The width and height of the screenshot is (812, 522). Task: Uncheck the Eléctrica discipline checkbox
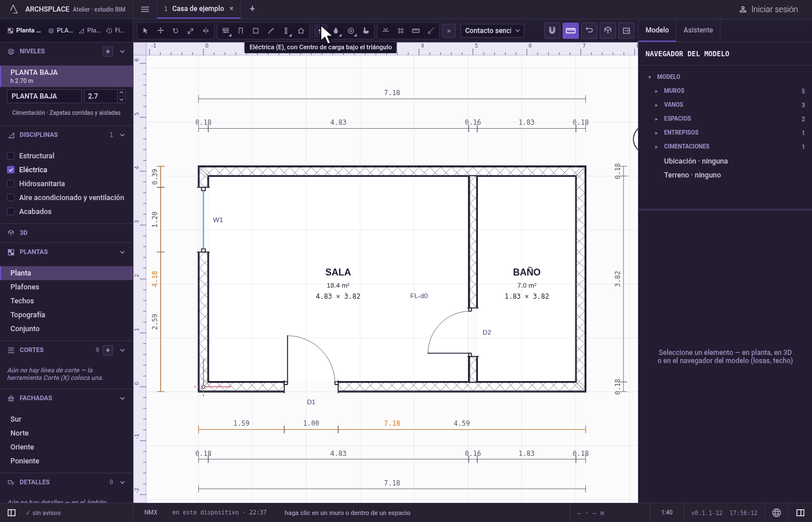tap(10, 170)
